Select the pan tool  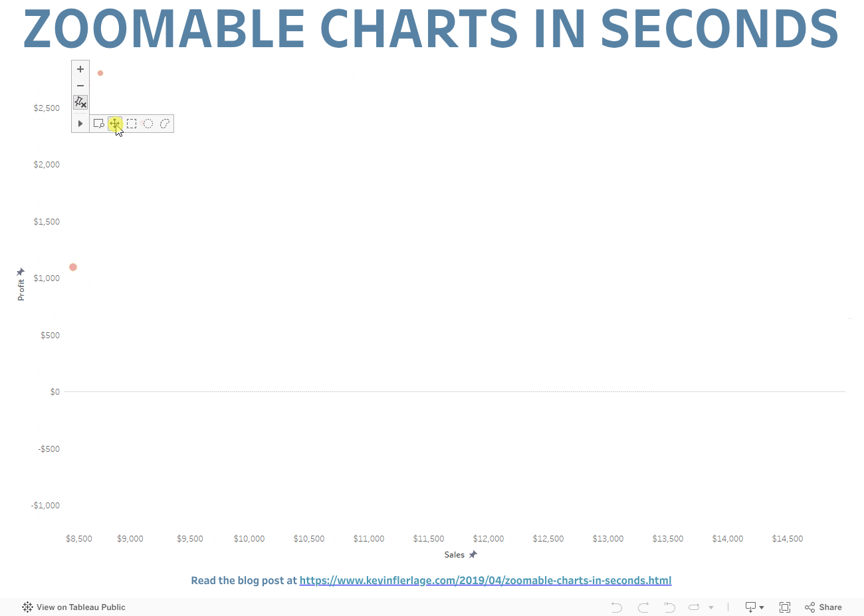115,124
